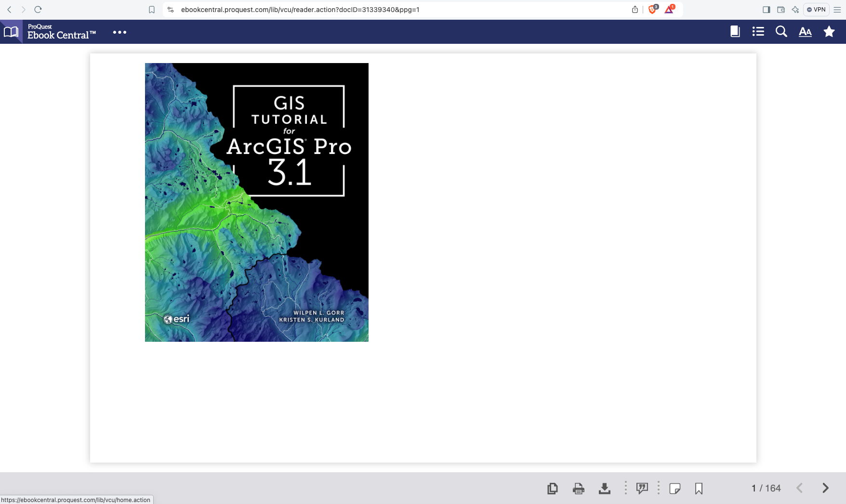Bookmark this page in the browser
The height and width of the screenshot is (504, 846).
[152, 10]
